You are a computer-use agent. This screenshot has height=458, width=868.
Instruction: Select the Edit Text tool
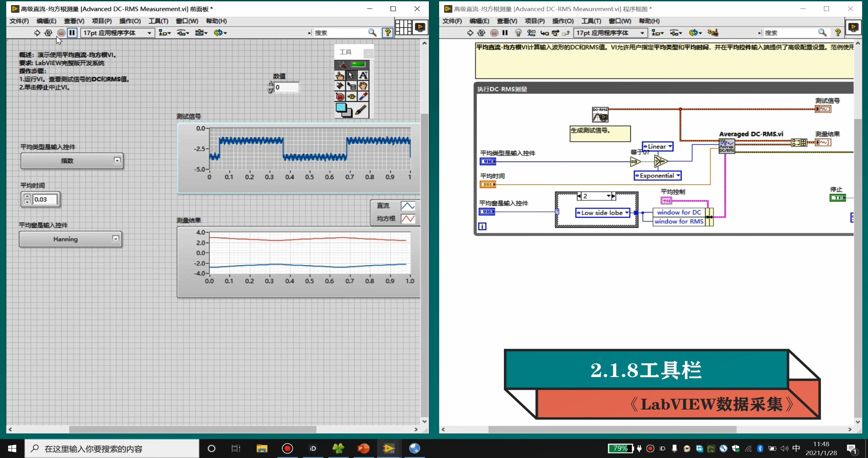pos(363,75)
